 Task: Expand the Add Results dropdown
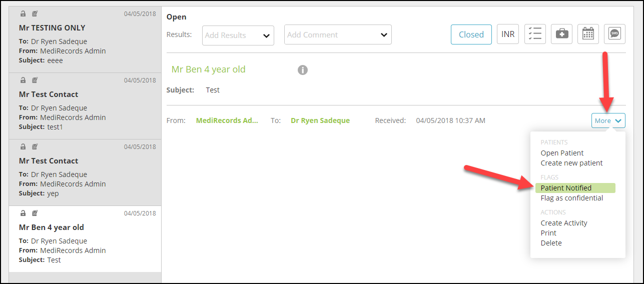pos(238,35)
